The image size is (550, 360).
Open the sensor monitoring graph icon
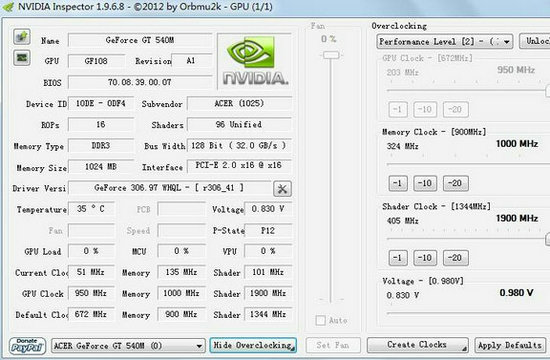click(x=22, y=58)
